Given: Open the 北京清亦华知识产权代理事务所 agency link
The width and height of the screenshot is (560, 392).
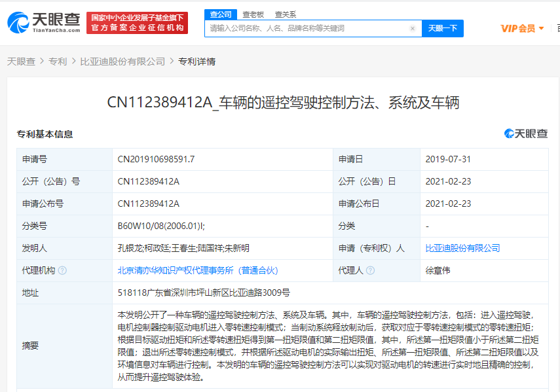Looking at the screenshot, I should (x=198, y=270).
